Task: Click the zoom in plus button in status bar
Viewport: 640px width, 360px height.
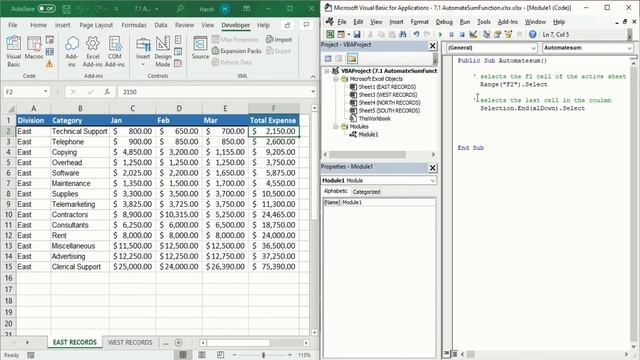Action: (x=289, y=355)
